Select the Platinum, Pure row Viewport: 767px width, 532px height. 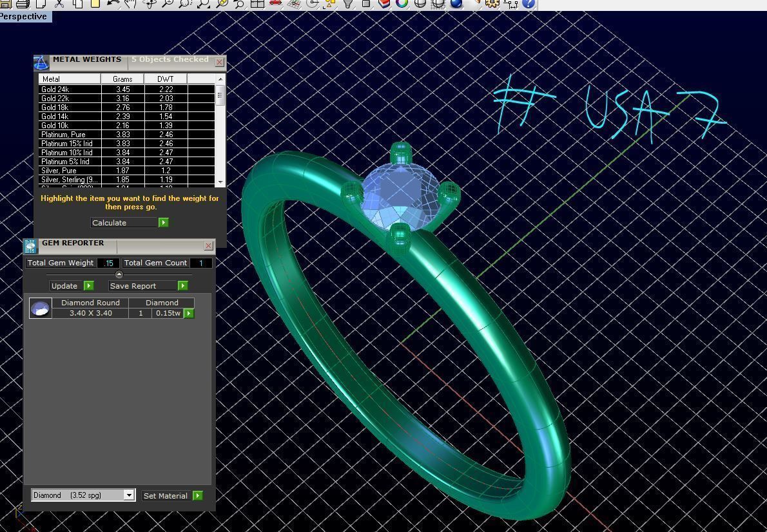(127, 135)
